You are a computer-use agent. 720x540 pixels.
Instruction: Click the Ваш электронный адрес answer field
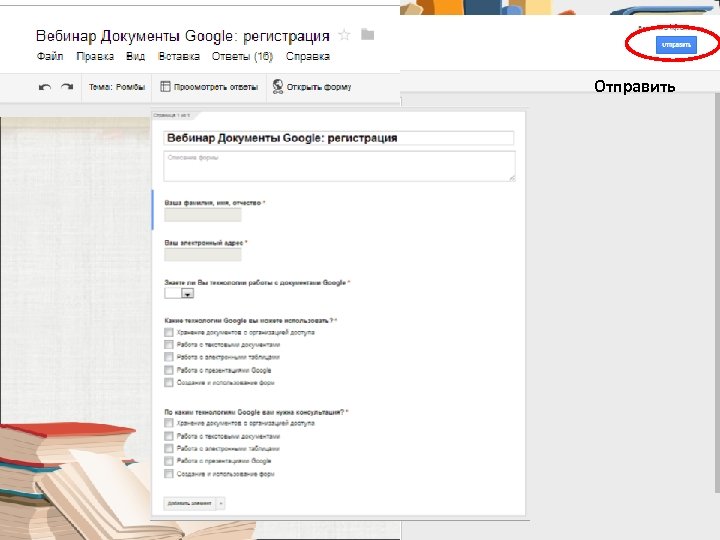[x=202, y=254]
